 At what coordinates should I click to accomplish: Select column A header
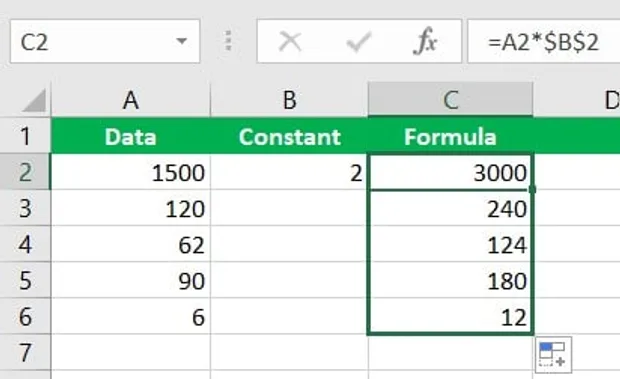click(131, 100)
